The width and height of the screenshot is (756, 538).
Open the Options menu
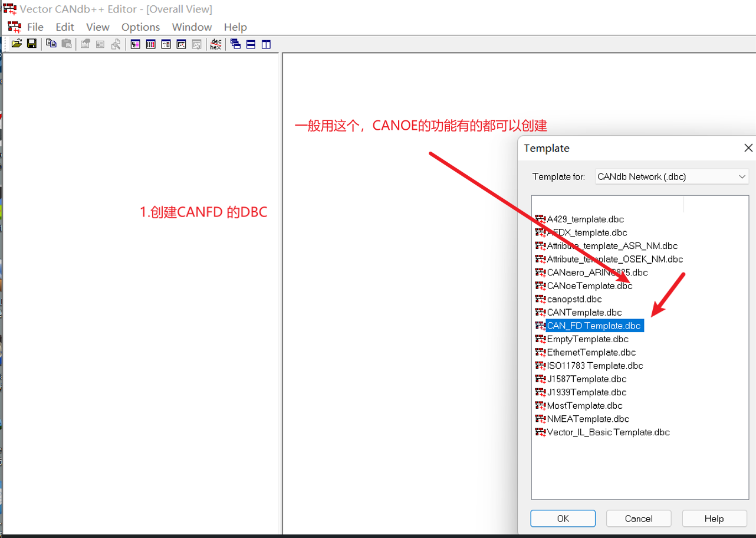tap(140, 27)
